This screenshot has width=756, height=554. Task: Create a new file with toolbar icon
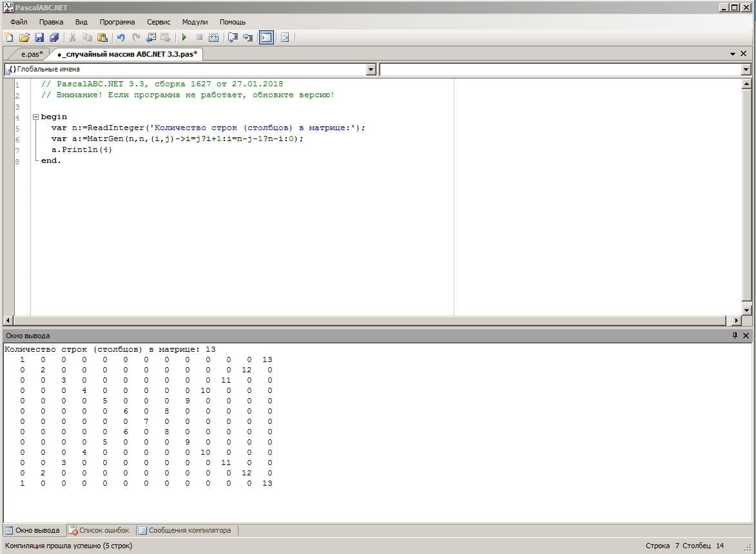pyautogui.click(x=8, y=37)
